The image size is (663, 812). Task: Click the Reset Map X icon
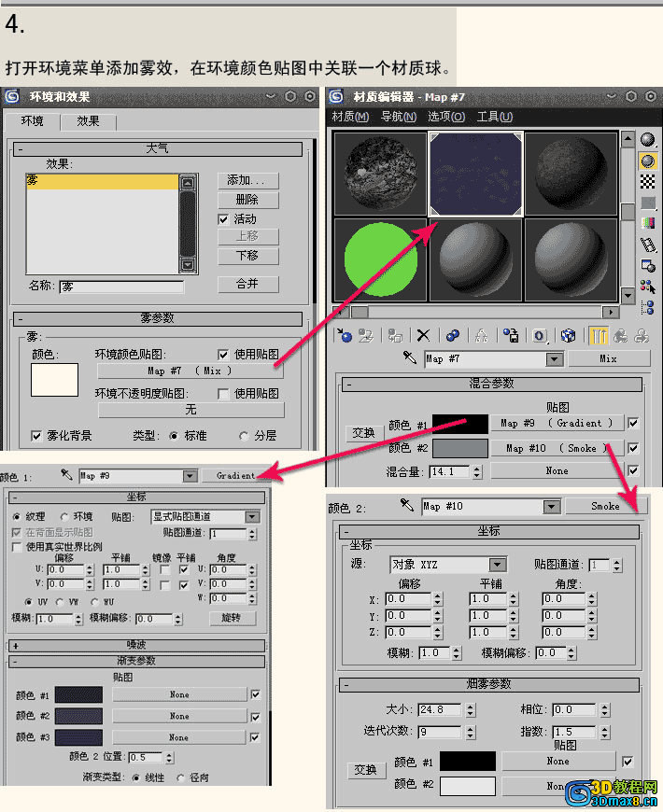point(423,336)
